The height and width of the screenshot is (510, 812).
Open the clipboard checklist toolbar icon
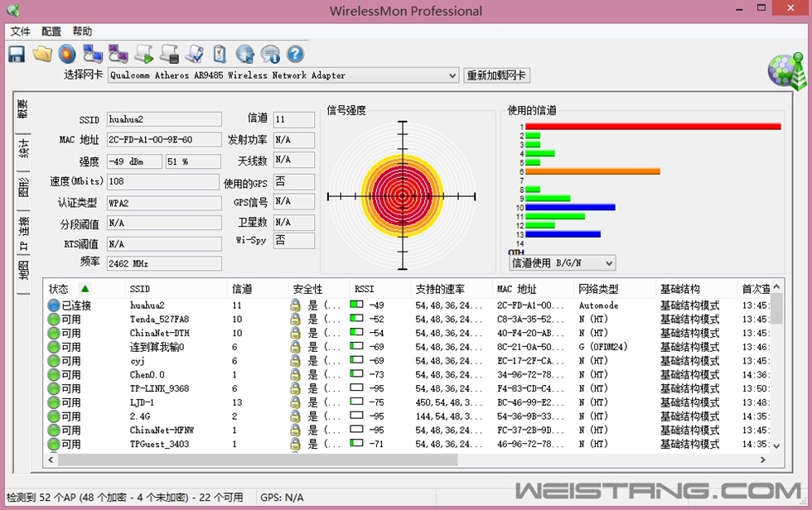(219, 55)
